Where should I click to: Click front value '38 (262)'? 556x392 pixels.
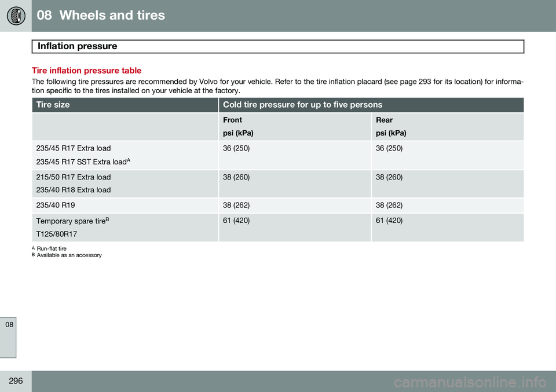pyautogui.click(x=236, y=205)
